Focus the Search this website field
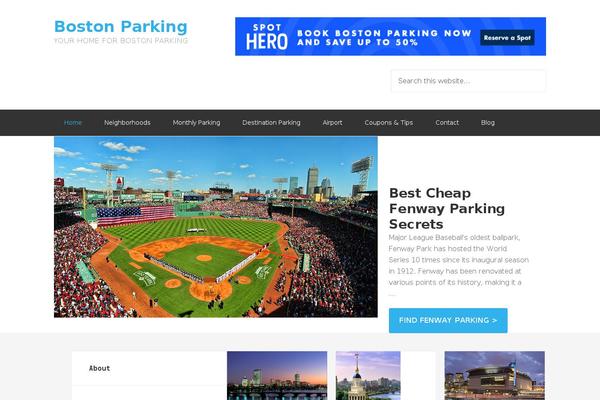600x400 pixels. click(x=468, y=81)
